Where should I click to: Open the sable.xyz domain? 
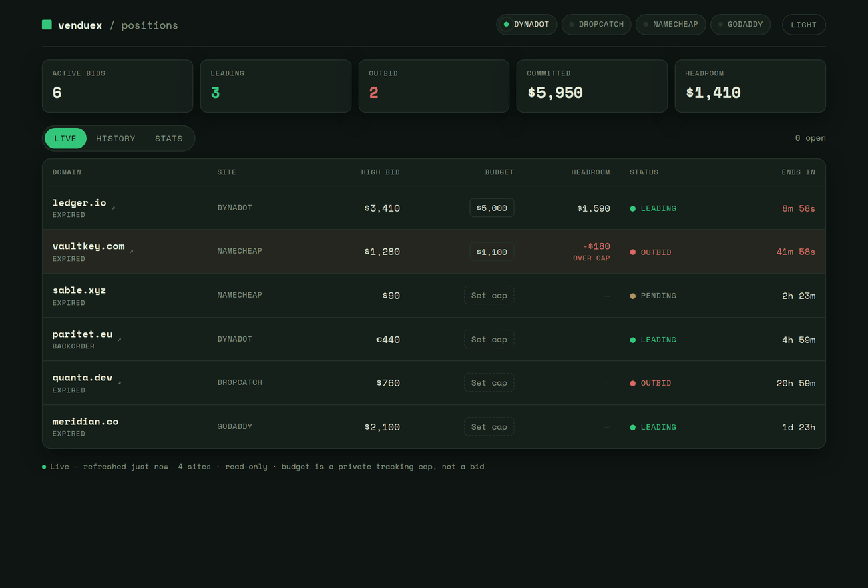point(79,290)
